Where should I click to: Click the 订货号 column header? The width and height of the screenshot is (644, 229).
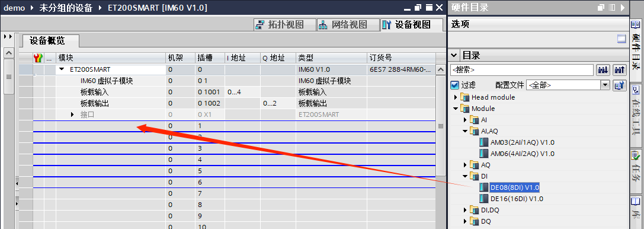(401, 58)
